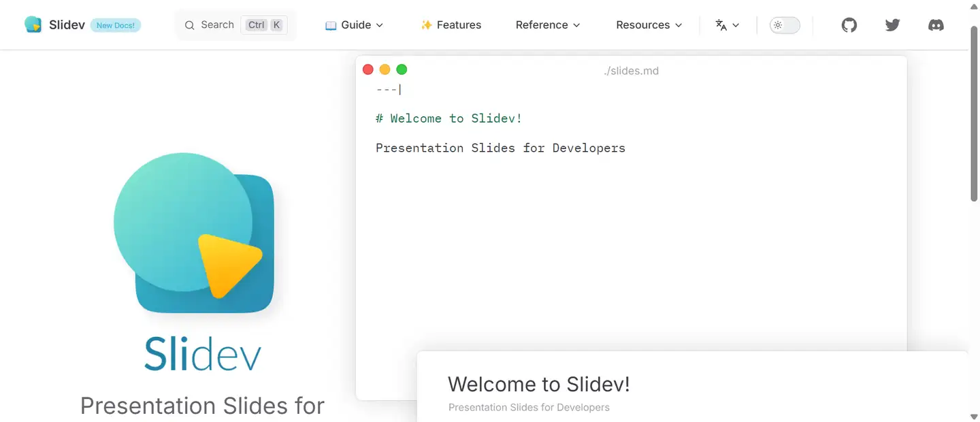Click the large Slidev wordmark below logo
The image size is (980, 422).
coord(203,354)
